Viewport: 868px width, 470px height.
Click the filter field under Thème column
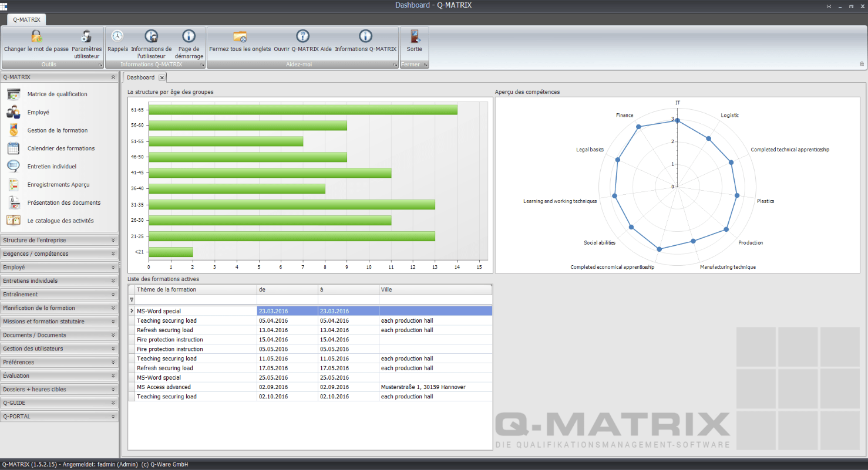point(196,300)
